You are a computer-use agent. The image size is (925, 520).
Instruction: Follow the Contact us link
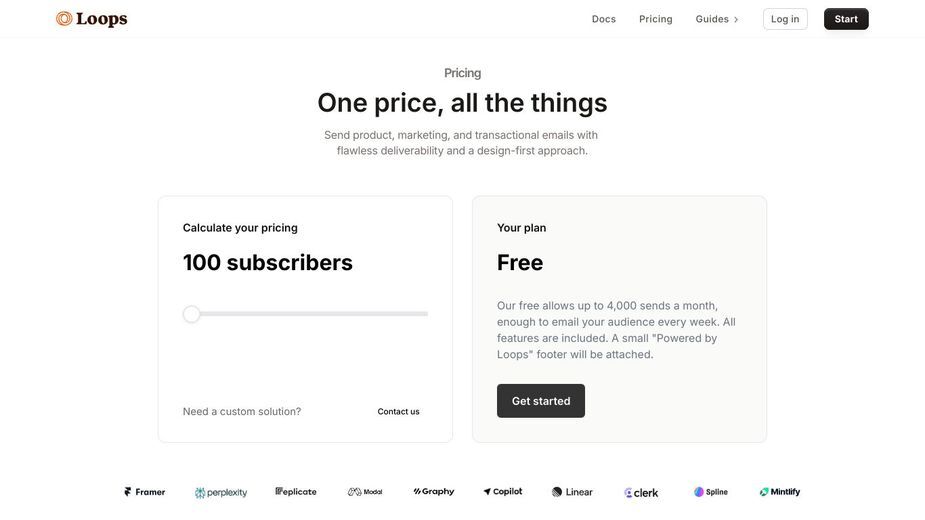click(398, 411)
